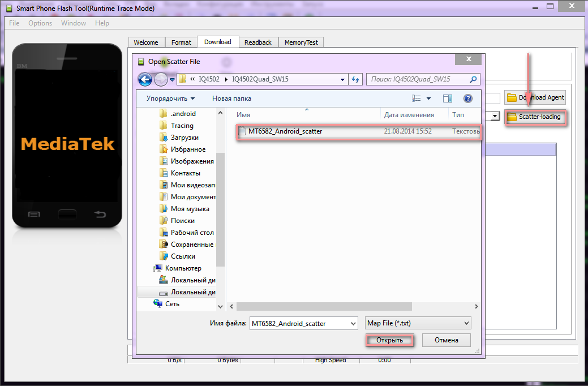Click the Back navigation arrow in dialog
The height and width of the screenshot is (386, 588).
(x=145, y=79)
